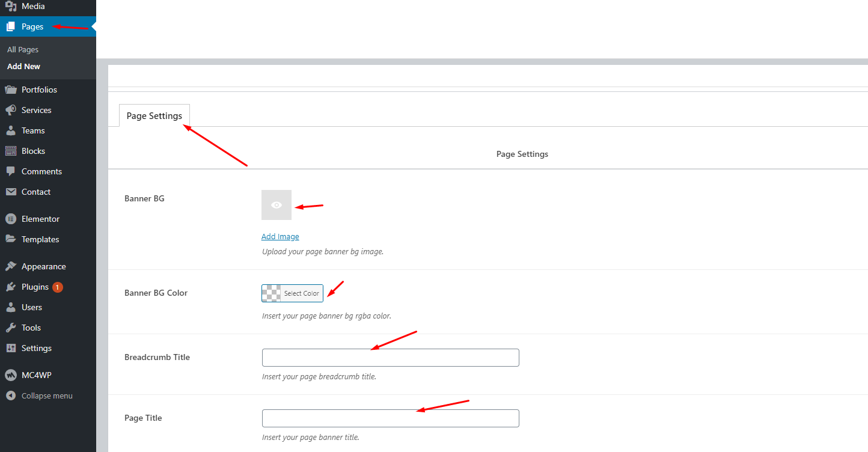Click 'Insert your page banner title.' hint

pyautogui.click(x=311, y=438)
